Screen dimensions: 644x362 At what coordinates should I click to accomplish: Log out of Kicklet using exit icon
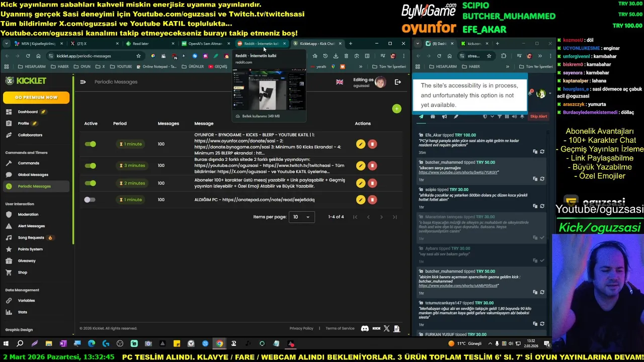397,82
